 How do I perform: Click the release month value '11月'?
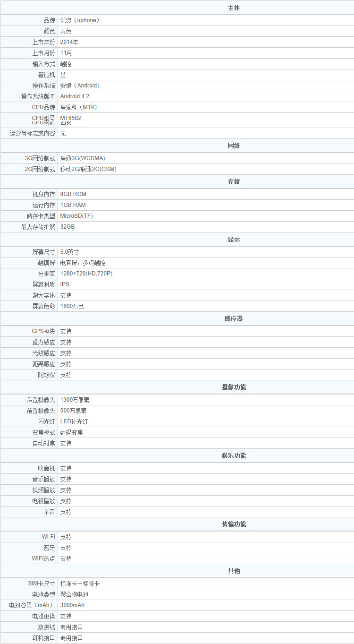[67, 53]
